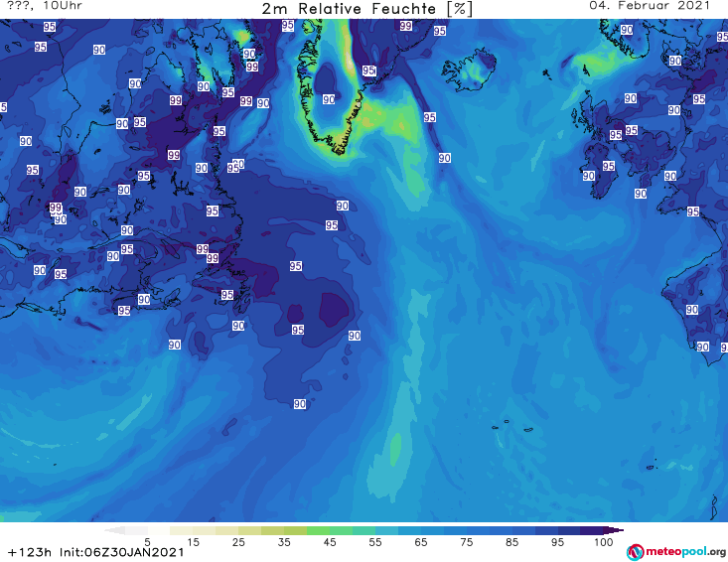
Task: Pick the white arrow end of colorbar
Action: click(114, 530)
